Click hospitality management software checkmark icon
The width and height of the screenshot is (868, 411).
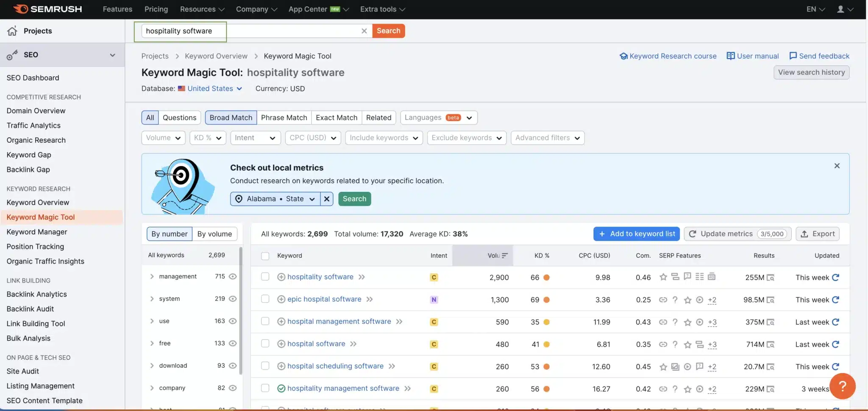281,389
